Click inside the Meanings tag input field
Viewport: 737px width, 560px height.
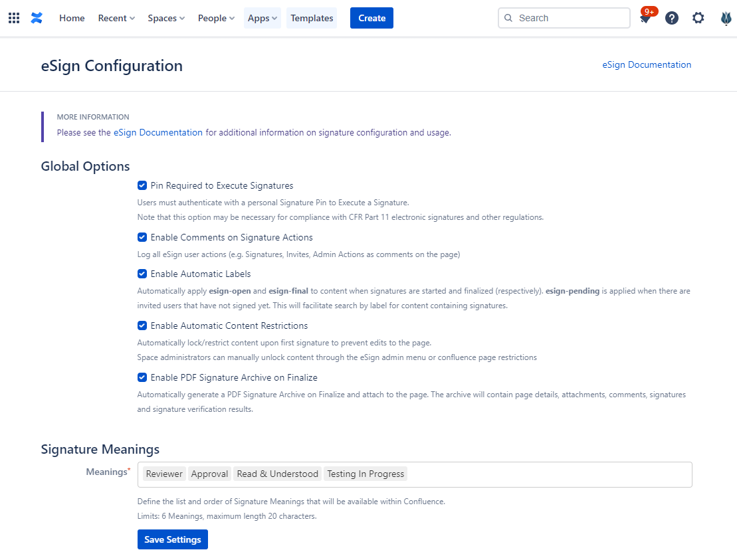(x=545, y=474)
